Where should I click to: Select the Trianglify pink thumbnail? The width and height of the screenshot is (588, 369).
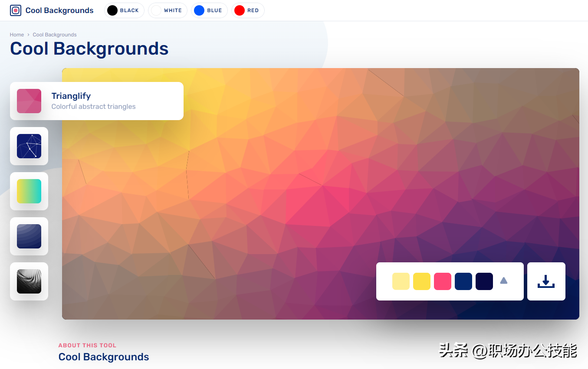29,101
